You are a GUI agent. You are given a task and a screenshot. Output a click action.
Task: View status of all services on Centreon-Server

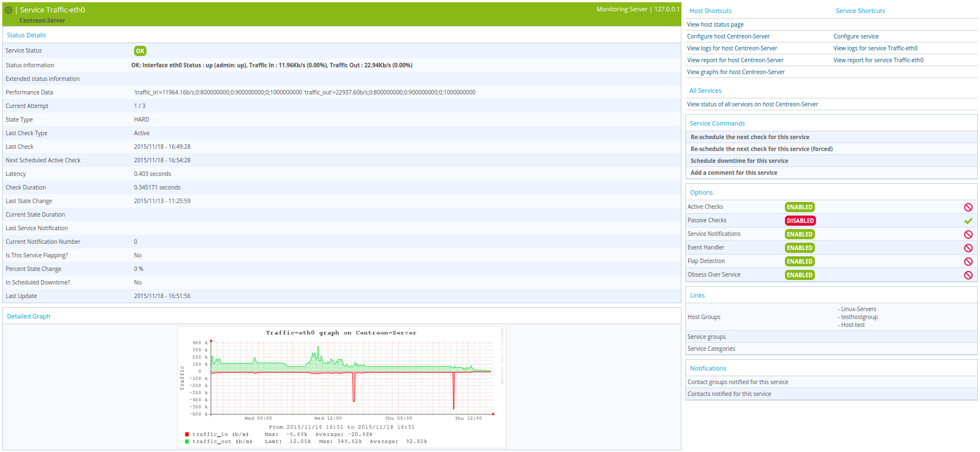(x=753, y=104)
